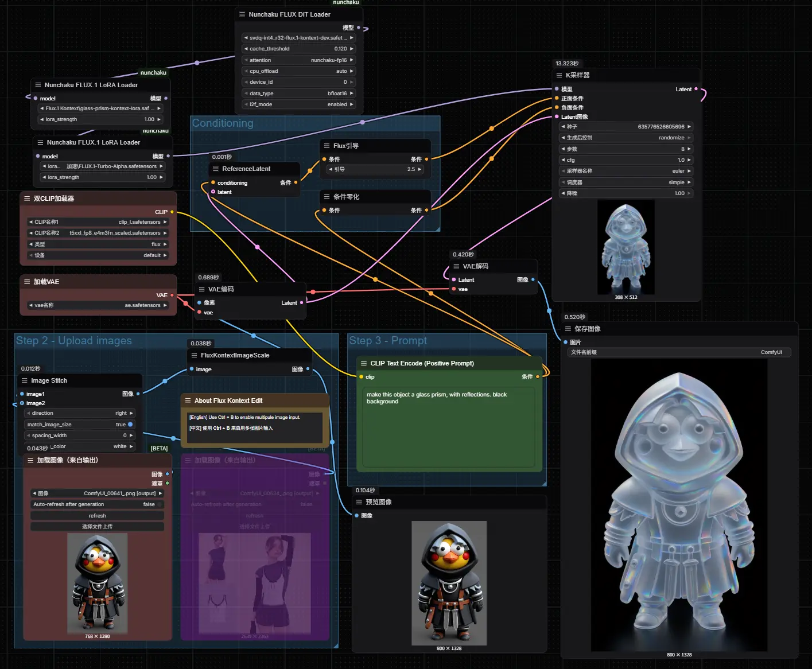
Task: Click the 保存图像 node header icon
Action: [x=568, y=329]
